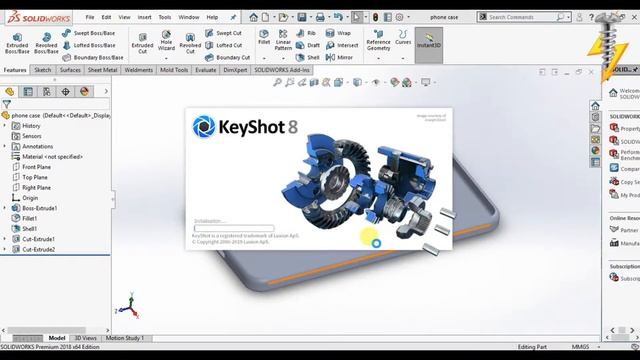Select the Intersect tool
The width and height of the screenshot is (640, 360).
click(342, 45)
